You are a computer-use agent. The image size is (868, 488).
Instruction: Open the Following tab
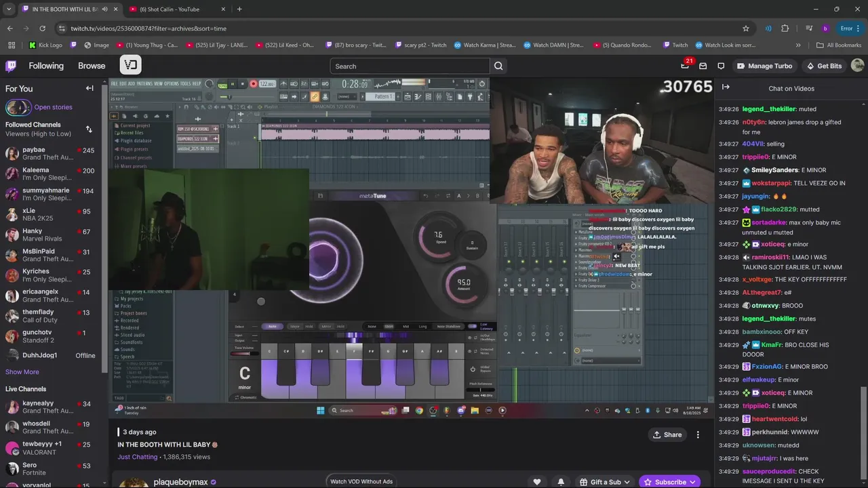pos(46,66)
